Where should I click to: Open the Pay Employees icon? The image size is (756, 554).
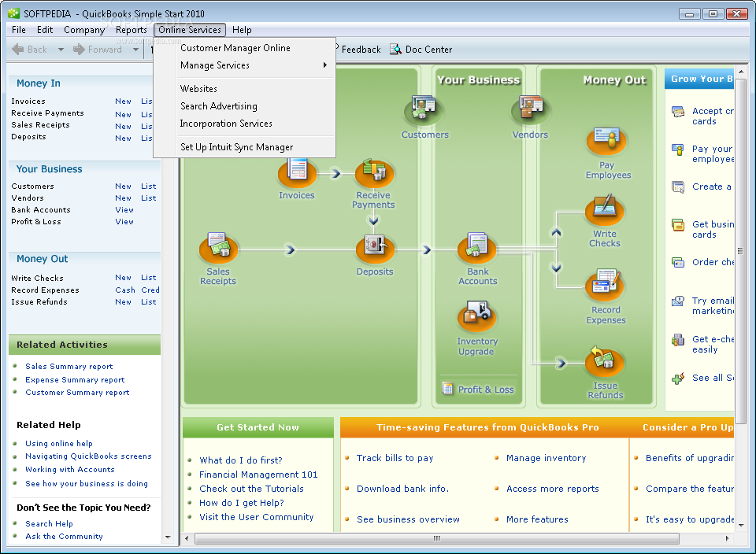tap(606, 141)
